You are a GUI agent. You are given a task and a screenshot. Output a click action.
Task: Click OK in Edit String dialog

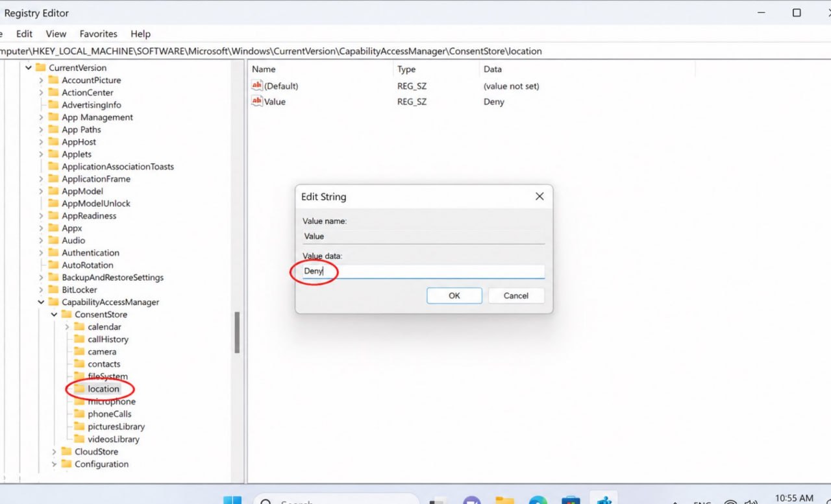click(454, 296)
